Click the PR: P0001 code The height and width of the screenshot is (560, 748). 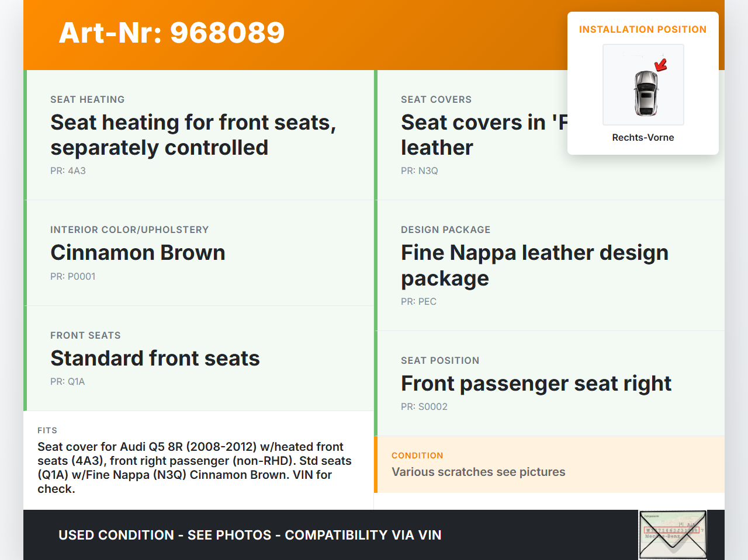[72, 276]
